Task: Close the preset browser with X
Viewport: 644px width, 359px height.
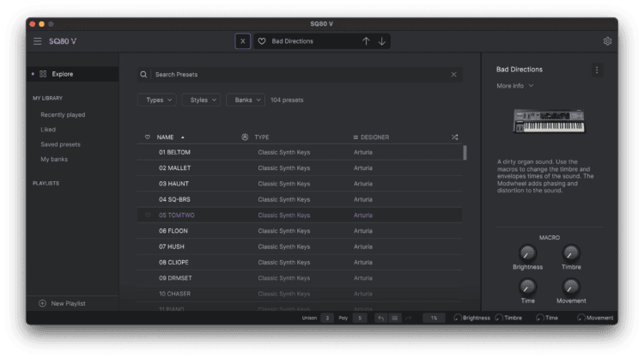Action: [243, 41]
